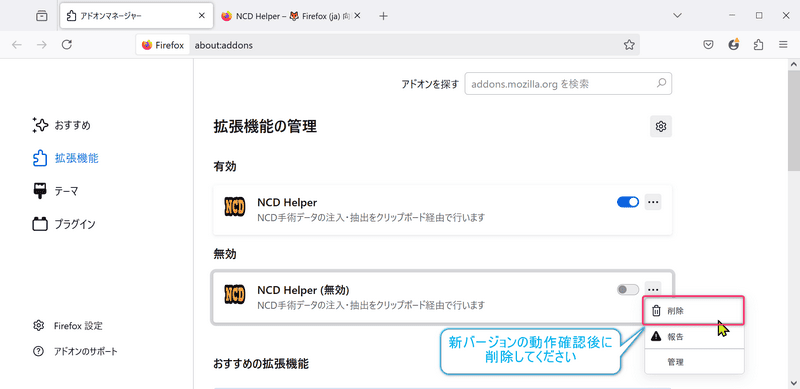The width and height of the screenshot is (800, 389).
Task: Click the scrollbar down arrow
Action: [x=793, y=382]
